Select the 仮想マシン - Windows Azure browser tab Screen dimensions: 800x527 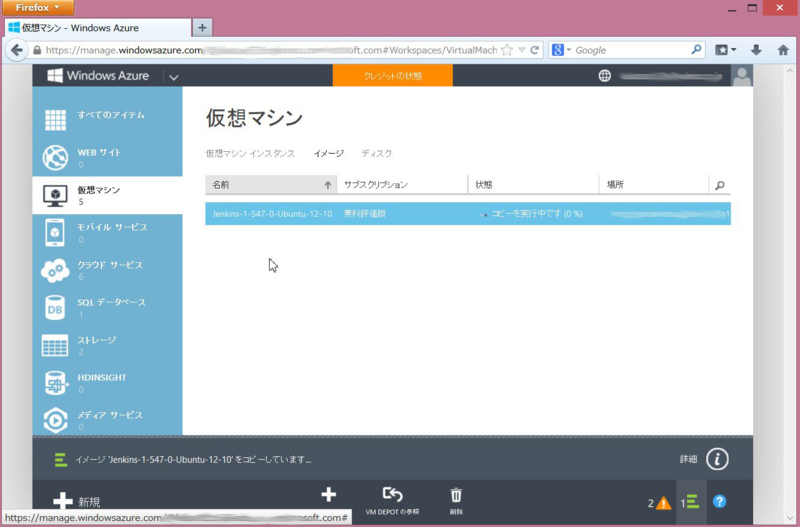pyautogui.click(x=98, y=28)
